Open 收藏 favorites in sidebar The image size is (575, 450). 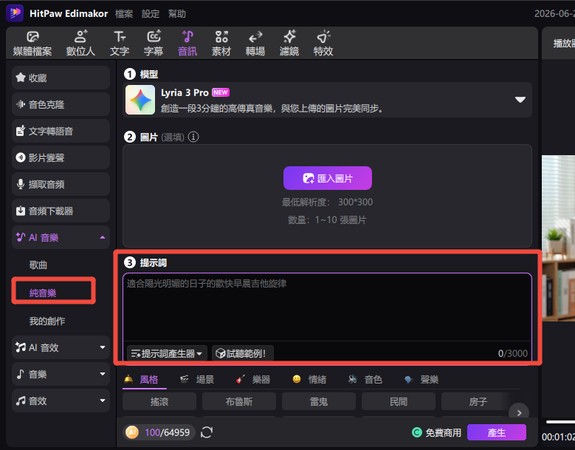tap(61, 78)
